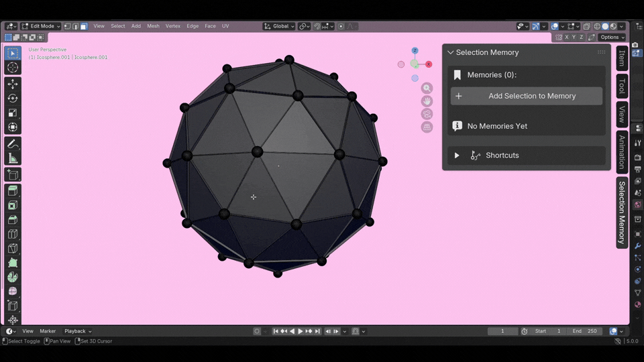Open the editor type dropdown
The height and width of the screenshot is (362, 644).
(11, 26)
